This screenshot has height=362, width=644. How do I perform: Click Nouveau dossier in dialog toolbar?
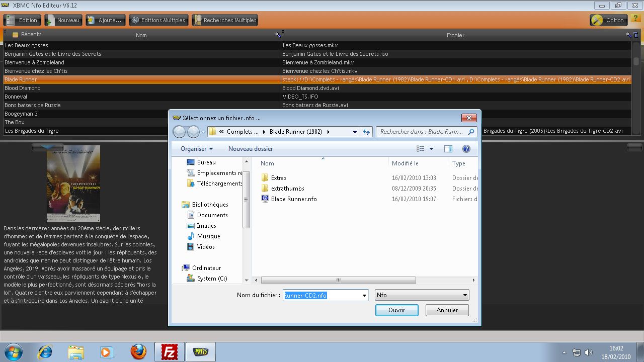(x=251, y=149)
